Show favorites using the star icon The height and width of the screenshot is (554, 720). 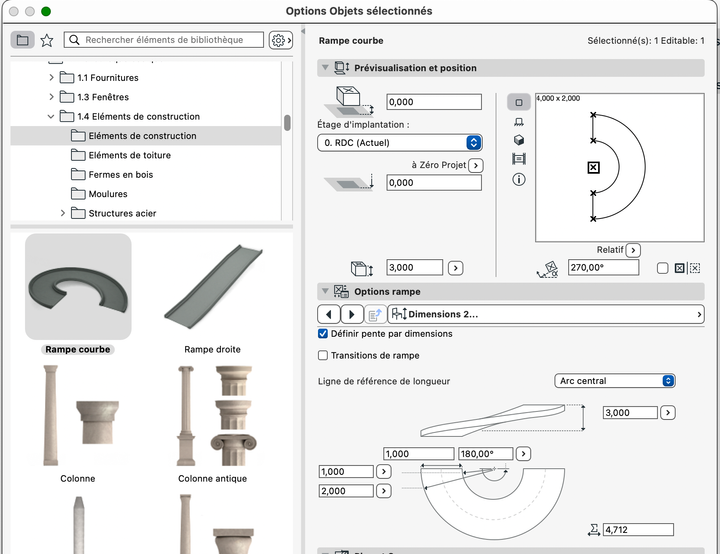point(47,40)
